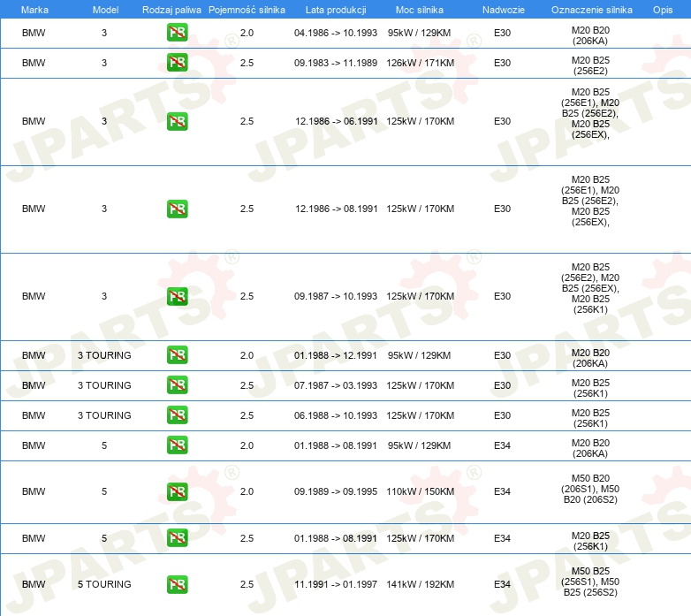Click petrol fuel icon in 12.1986 -> 06.1991 row

[x=177, y=121]
